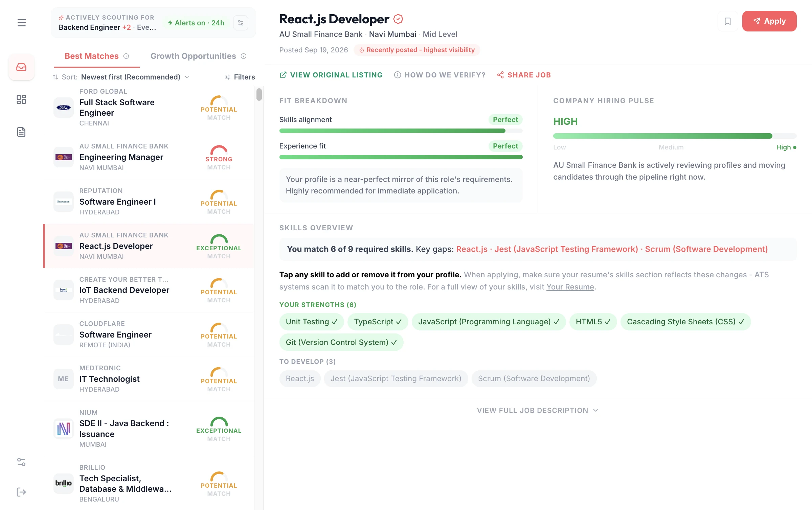Click Company Hiring Pulse bar
This screenshot has width=812, height=510.
[x=675, y=136]
